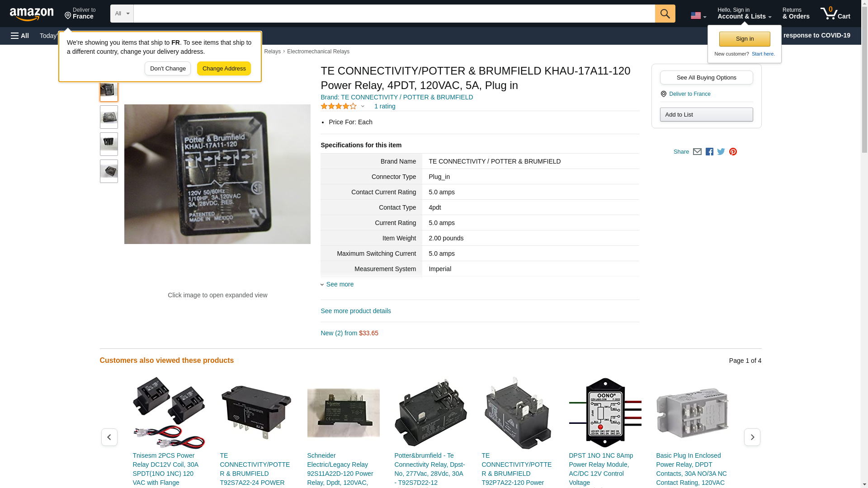Open Returns & Orders

point(796,14)
